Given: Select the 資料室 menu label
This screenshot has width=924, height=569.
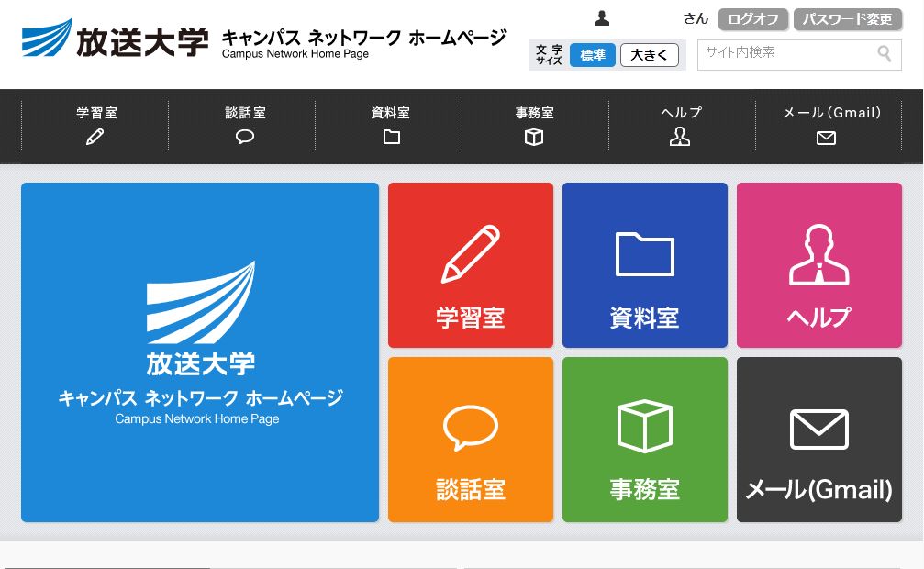Looking at the screenshot, I should point(391,113).
